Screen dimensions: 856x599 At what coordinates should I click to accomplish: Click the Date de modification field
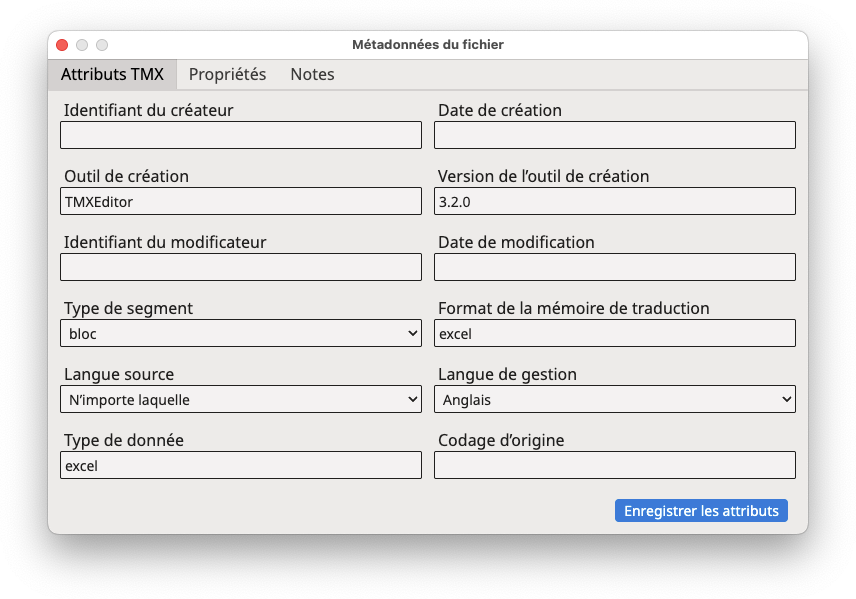pyautogui.click(x=615, y=267)
